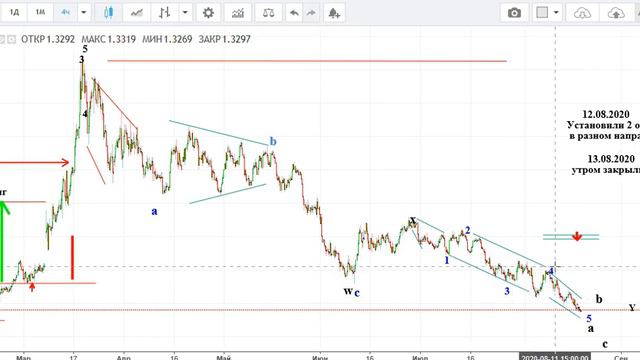Expand the layout selection dropdown arrow

coord(556,13)
